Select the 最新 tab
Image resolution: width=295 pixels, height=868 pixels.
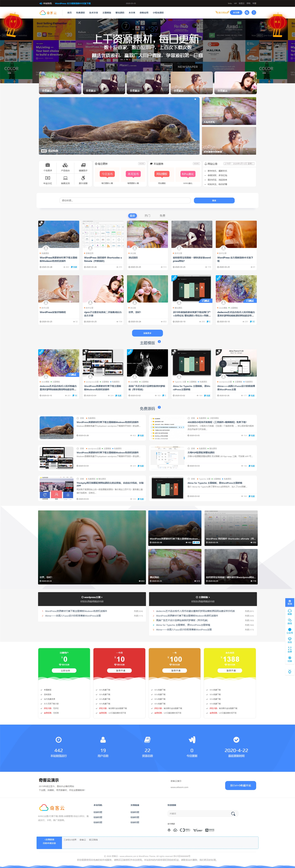[x=132, y=216]
